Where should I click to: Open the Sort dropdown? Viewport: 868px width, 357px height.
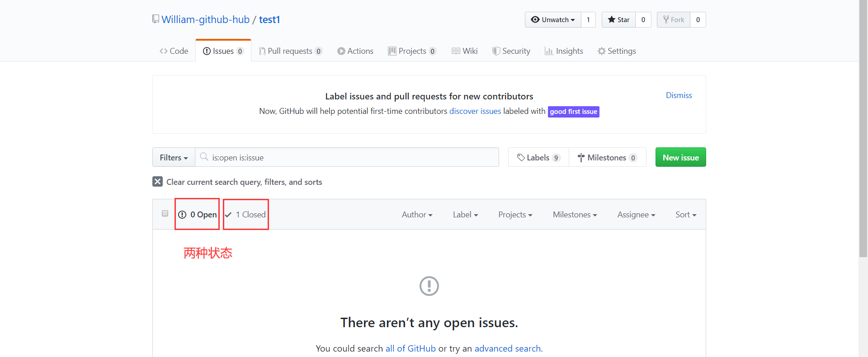click(686, 215)
